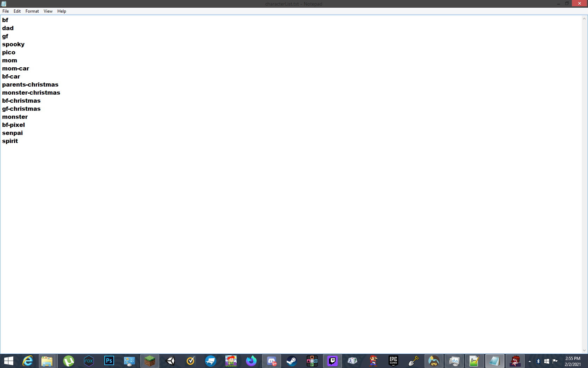The image size is (588, 368).
Task: Open Twitch from the taskbar
Action: click(x=332, y=361)
